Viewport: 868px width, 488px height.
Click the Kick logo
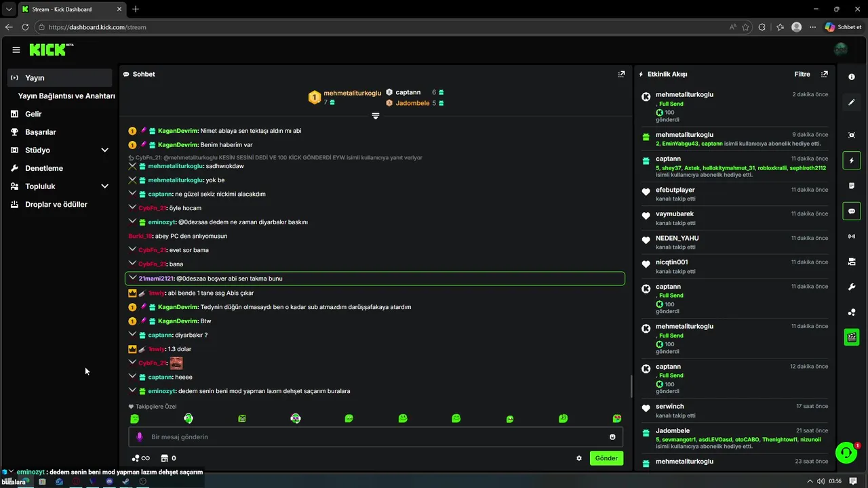point(52,49)
